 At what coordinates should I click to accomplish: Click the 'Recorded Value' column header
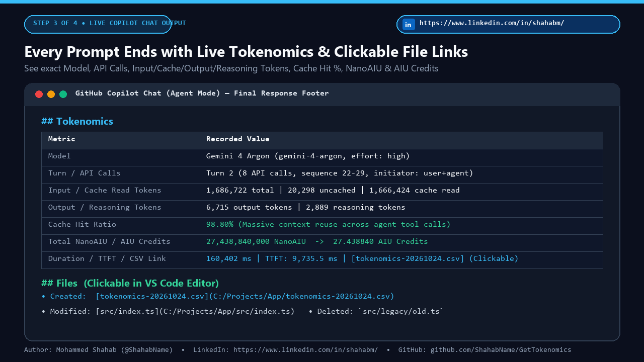click(238, 139)
